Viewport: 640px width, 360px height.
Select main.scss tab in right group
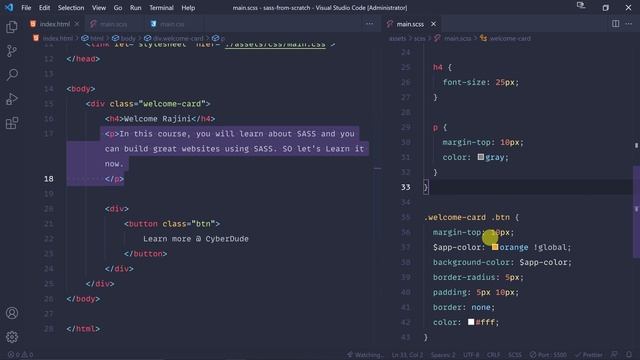410,24
